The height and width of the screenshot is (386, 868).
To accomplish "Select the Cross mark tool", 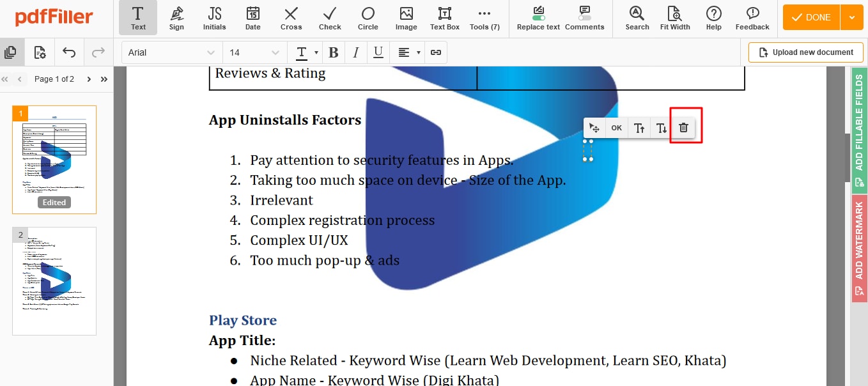I will coord(291,18).
